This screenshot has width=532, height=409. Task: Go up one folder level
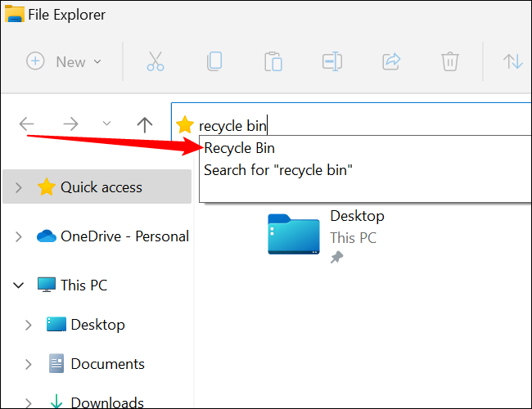coord(145,124)
